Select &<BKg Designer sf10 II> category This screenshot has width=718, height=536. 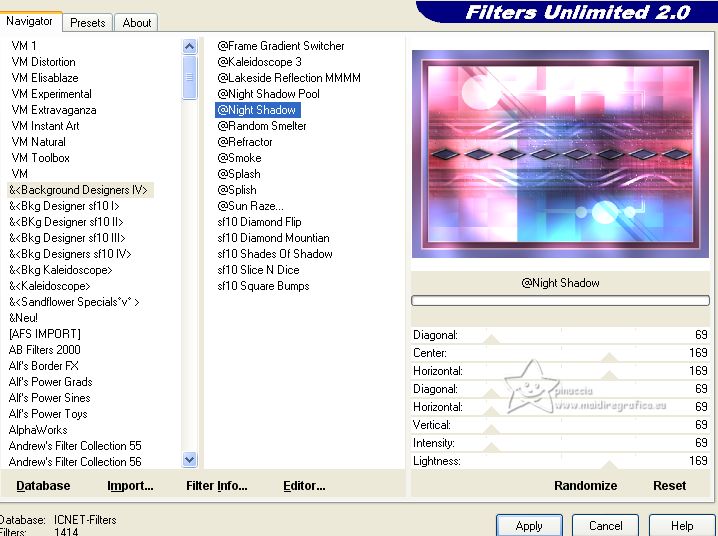click(x=66, y=222)
